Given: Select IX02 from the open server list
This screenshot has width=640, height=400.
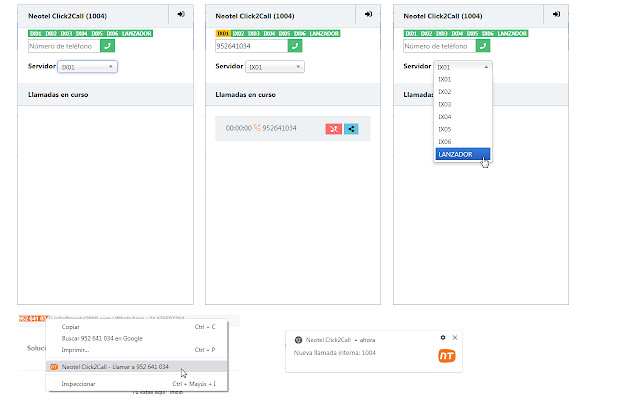Looking at the screenshot, I should click(462, 92).
